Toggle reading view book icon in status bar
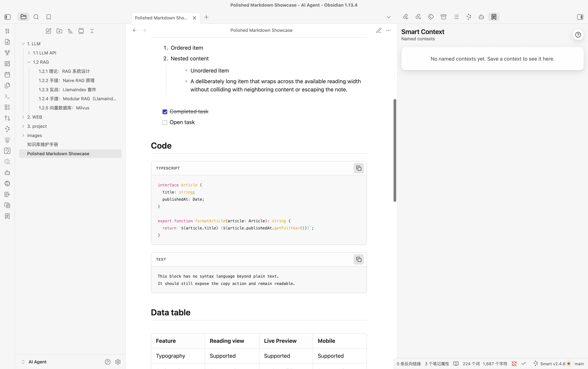 [456, 364]
